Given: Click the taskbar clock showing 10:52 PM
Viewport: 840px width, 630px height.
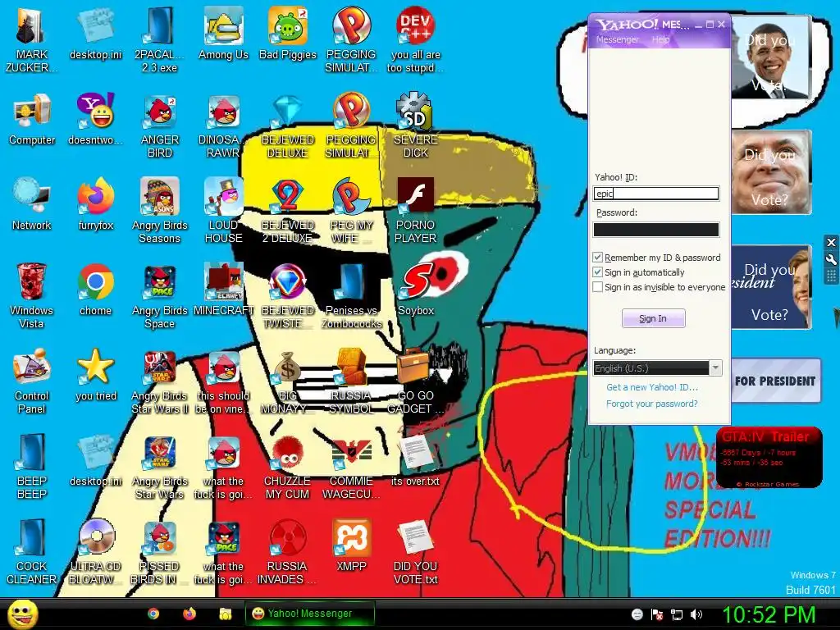Looking at the screenshot, I should click(769, 614).
